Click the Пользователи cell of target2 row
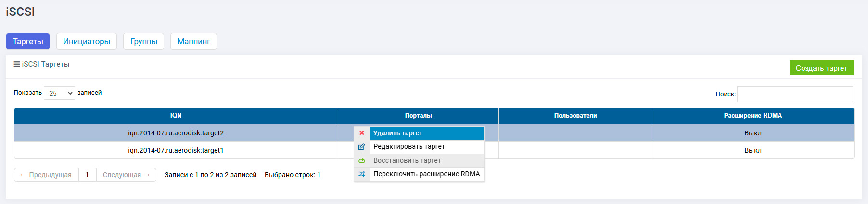This screenshot has height=204, width=868. (575, 133)
